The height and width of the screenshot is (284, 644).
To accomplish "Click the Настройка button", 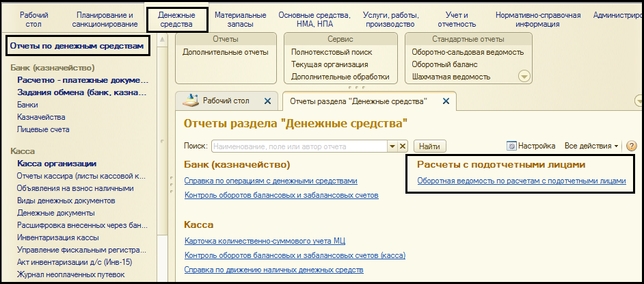I will click(x=531, y=146).
